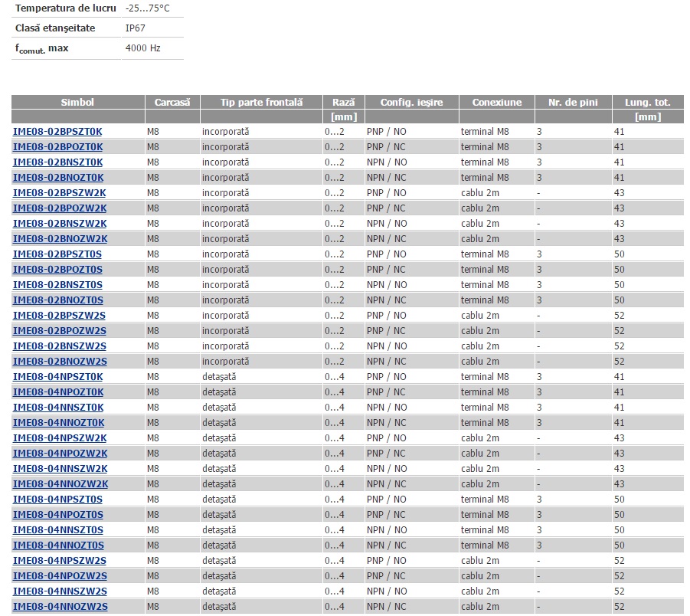Open product link IME08-02BPSZW2S
The image size is (690, 616).
(60, 316)
